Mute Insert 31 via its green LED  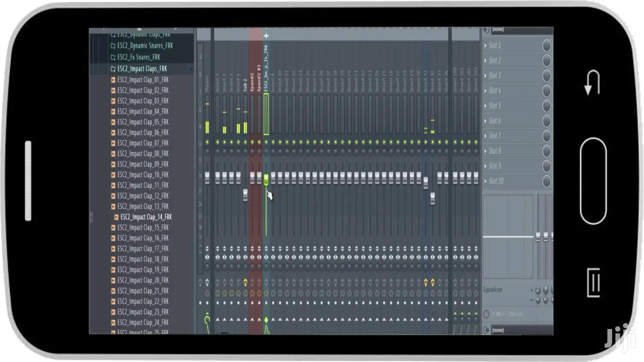pos(426,142)
